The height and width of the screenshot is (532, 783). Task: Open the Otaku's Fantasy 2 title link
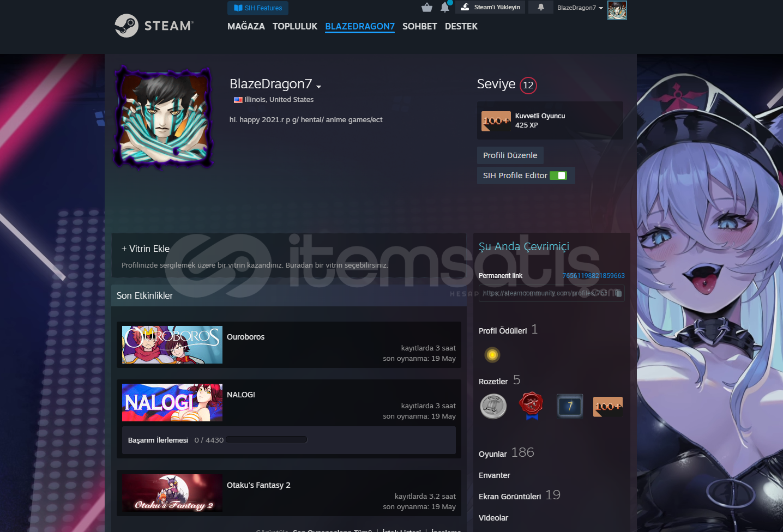[x=258, y=485]
